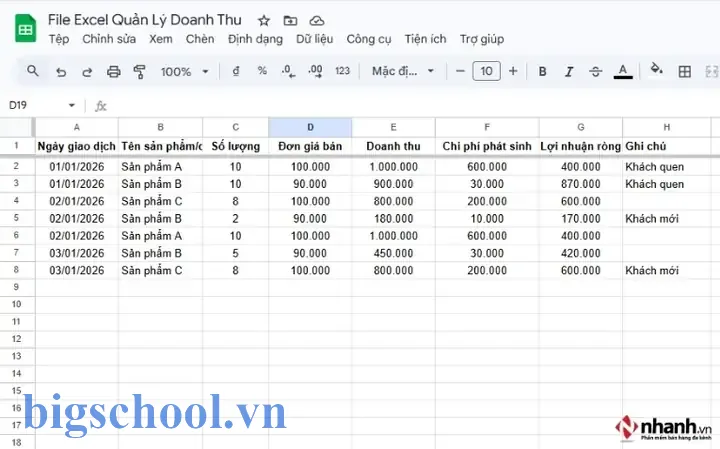Open the text color picker
The image size is (720, 449).
tap(623, 72)
